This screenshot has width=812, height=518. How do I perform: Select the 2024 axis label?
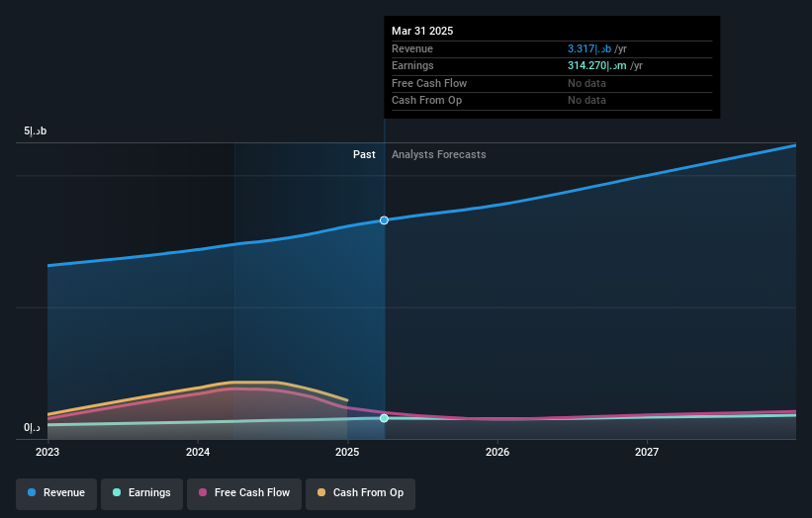(x=198, y=452)
